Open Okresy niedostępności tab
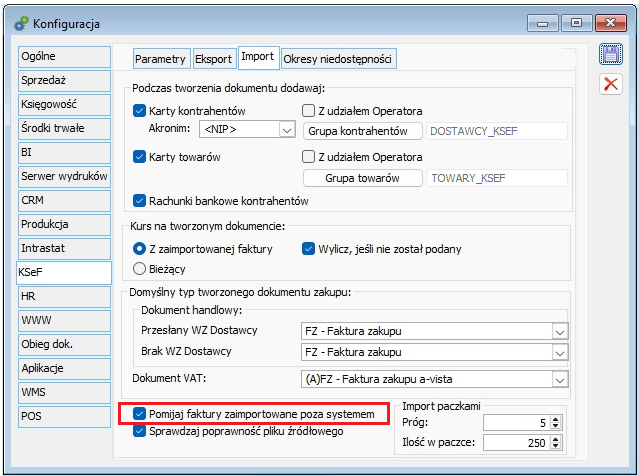The image size is (639, 476). click(x=337, y=59)
